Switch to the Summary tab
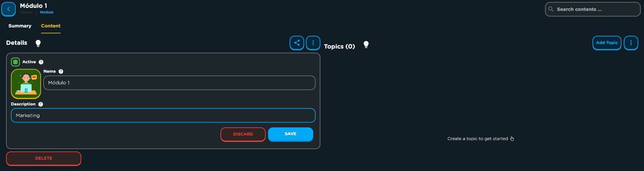 click(20, 26)
